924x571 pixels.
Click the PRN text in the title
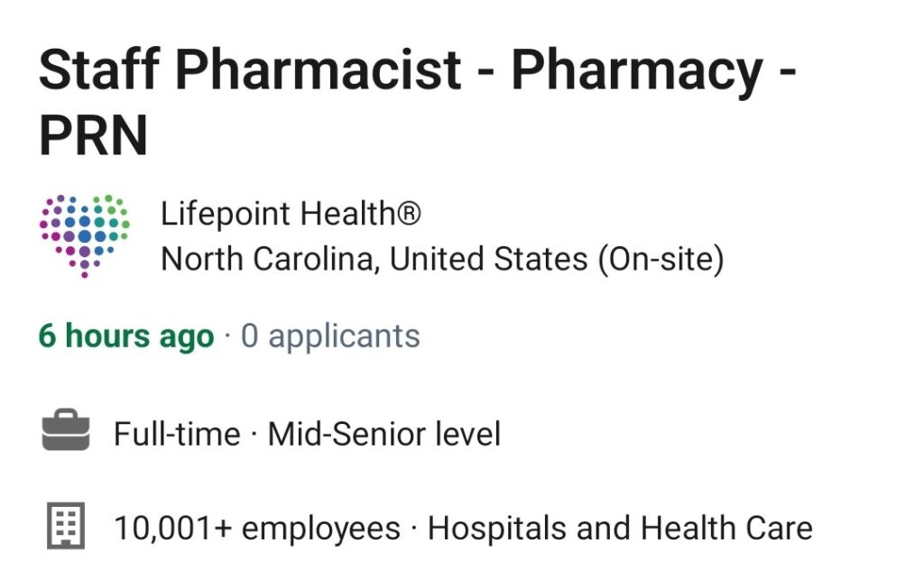(93, 135)
